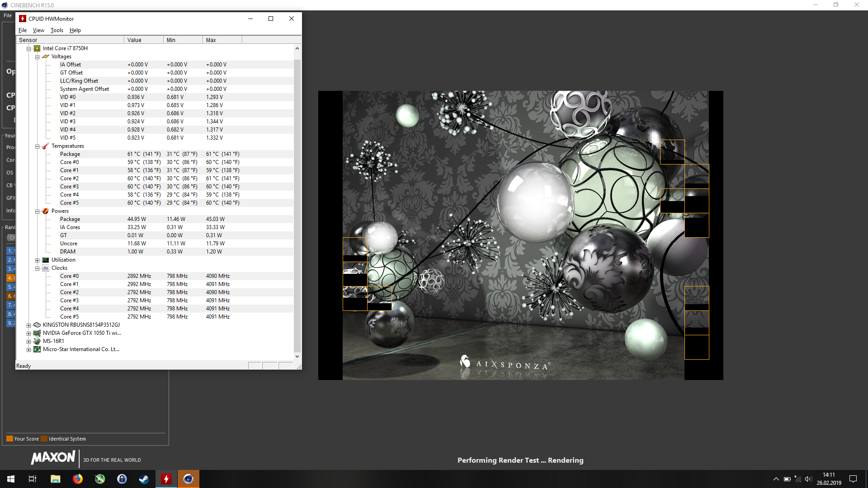Open the View menu in HWMonitor
868x488 pixels.
click(38, 30)
